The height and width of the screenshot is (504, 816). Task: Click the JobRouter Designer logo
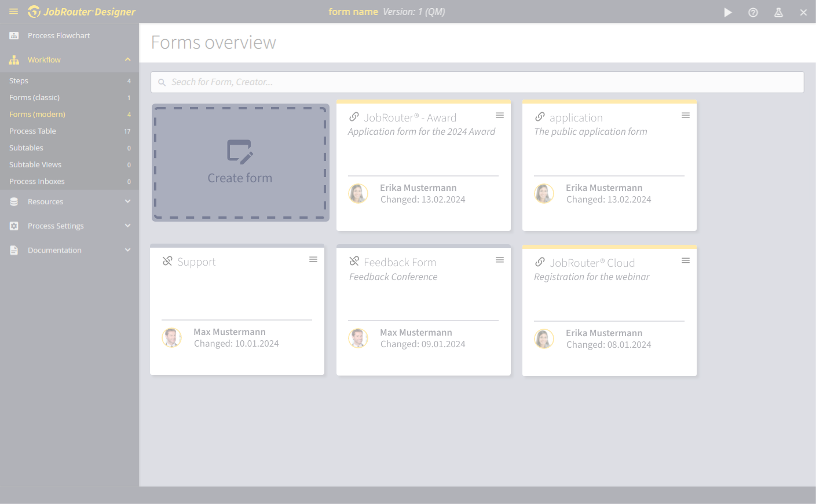82,12
